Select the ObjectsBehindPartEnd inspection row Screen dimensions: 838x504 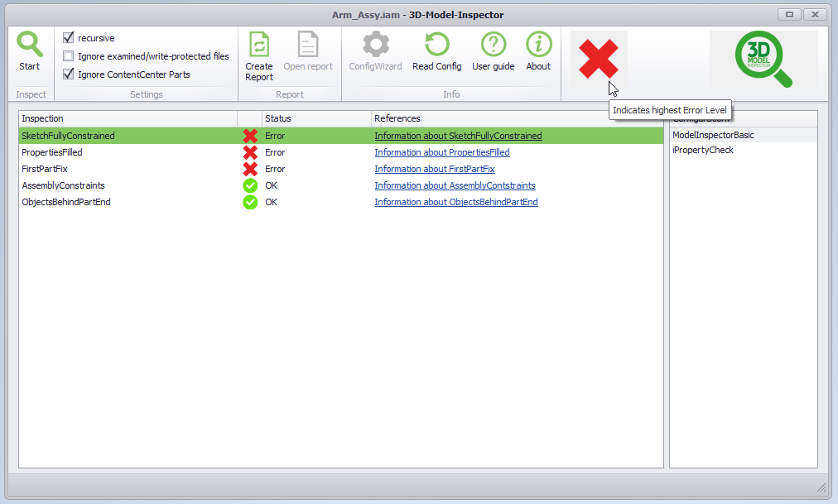(341, 202)
